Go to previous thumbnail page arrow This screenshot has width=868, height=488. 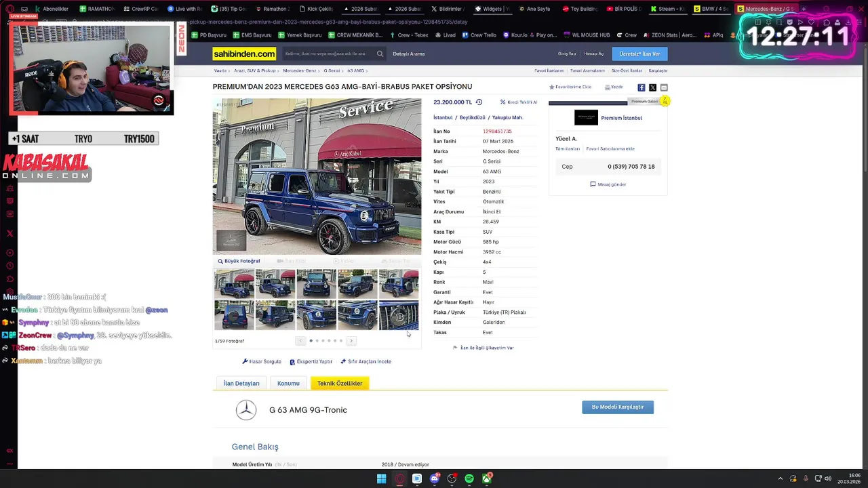click(300, 341)
